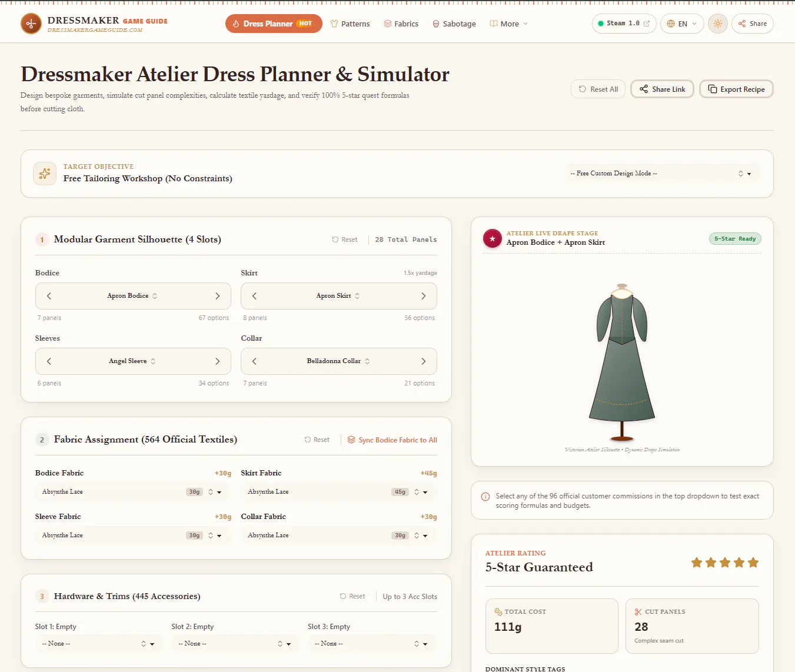Open the Slot 2 accessory dropdown
The width and height of the screenshot is (795, 672).
(x=235, y=644)
